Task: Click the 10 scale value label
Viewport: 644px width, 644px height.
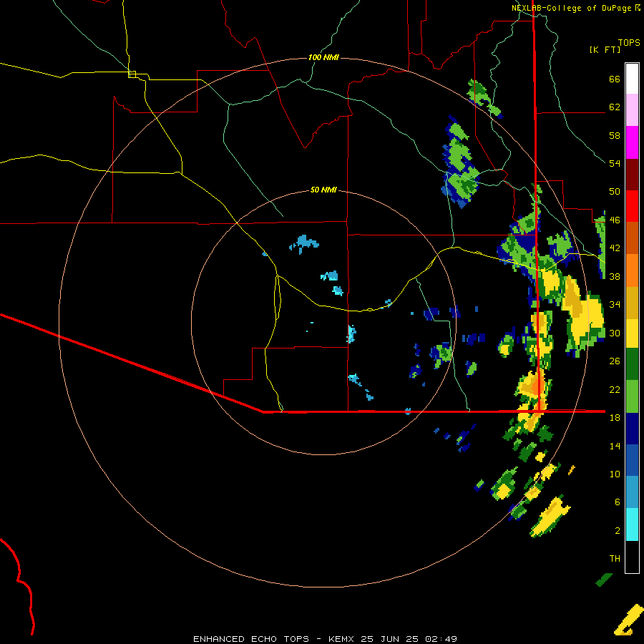Action: point(615,474)
